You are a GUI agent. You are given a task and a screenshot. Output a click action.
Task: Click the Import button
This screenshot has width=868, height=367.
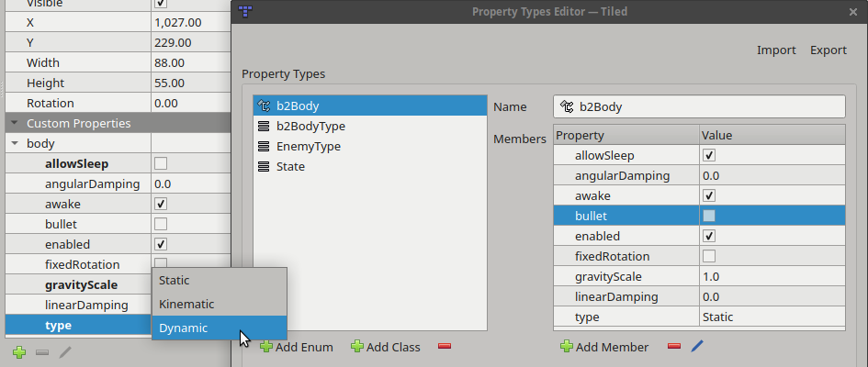(x=776, y=50)
